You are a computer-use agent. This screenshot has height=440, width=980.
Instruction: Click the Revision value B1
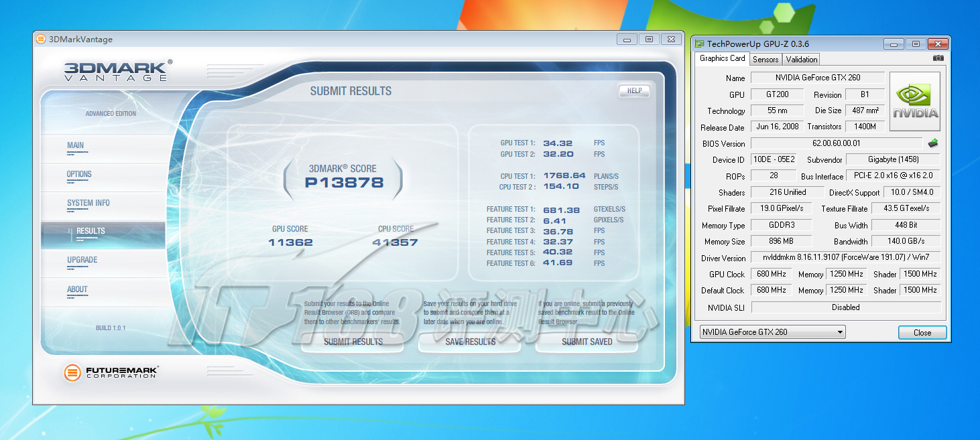click(865, 94)
